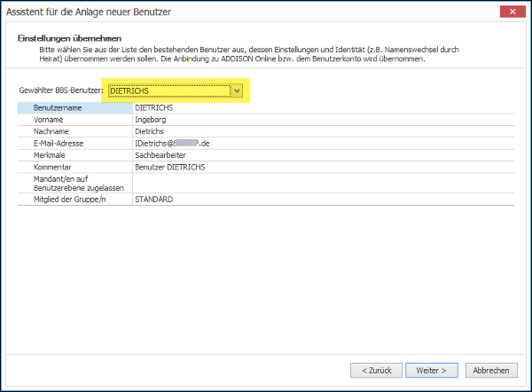Select the Merkmale row label
Screen dimensions: 532x392
[75, 155]
